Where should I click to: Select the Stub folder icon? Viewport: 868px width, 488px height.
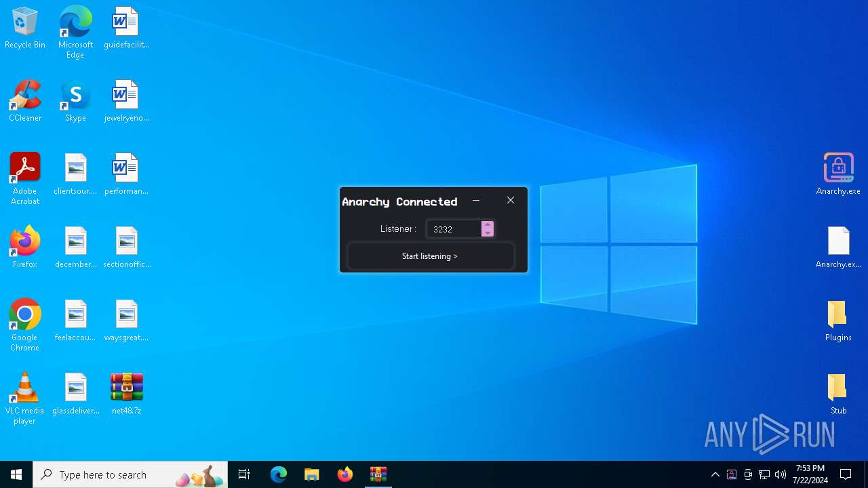tap(838, 394)
